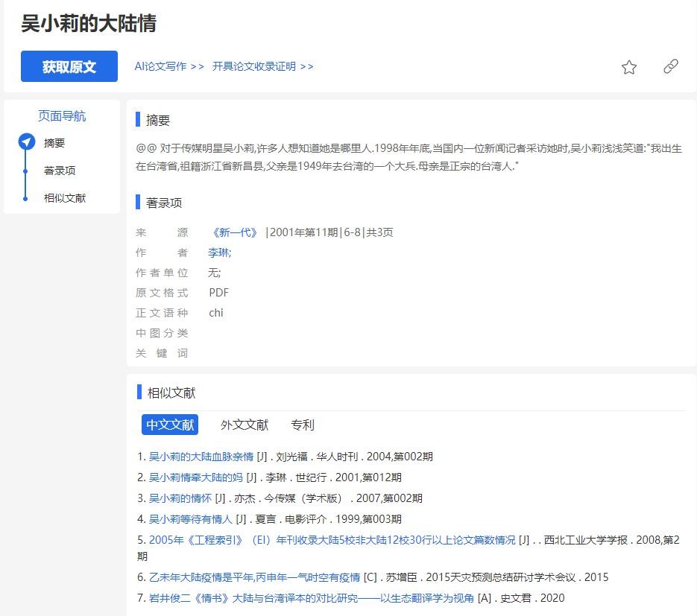The width and height of the screenshot is (697, 616).
Task: Open the AI论文写作 link
Action: tap(168, 66)
